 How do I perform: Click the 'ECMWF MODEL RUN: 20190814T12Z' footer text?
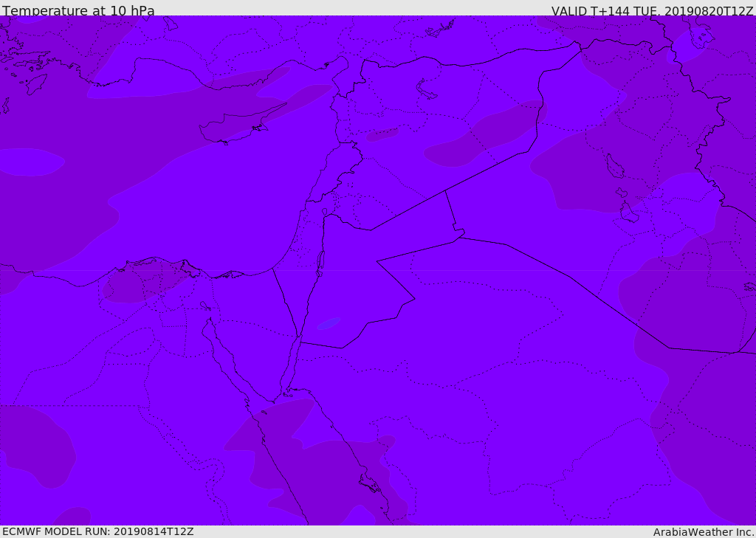tap(98, 531)
